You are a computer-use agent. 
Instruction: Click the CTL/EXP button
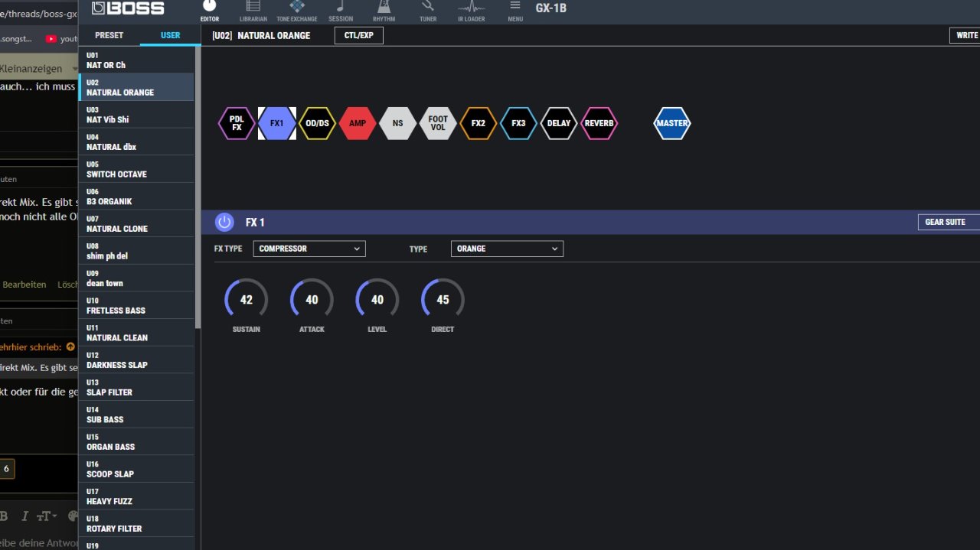click(x=359, y=35)
